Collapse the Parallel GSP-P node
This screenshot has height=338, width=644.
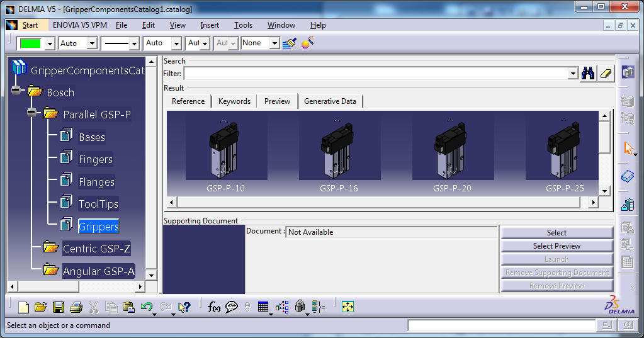31,112
